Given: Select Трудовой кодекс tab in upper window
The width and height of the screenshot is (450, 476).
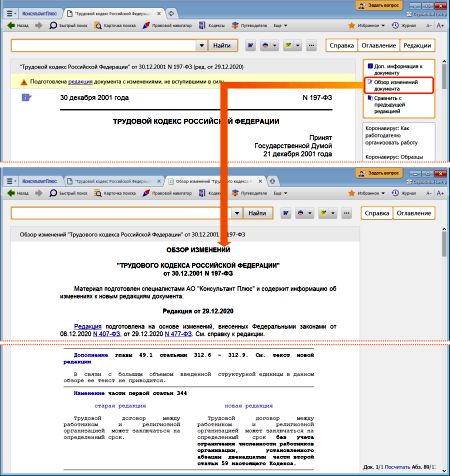Looking at the screenshot, I should click(112, 14).
